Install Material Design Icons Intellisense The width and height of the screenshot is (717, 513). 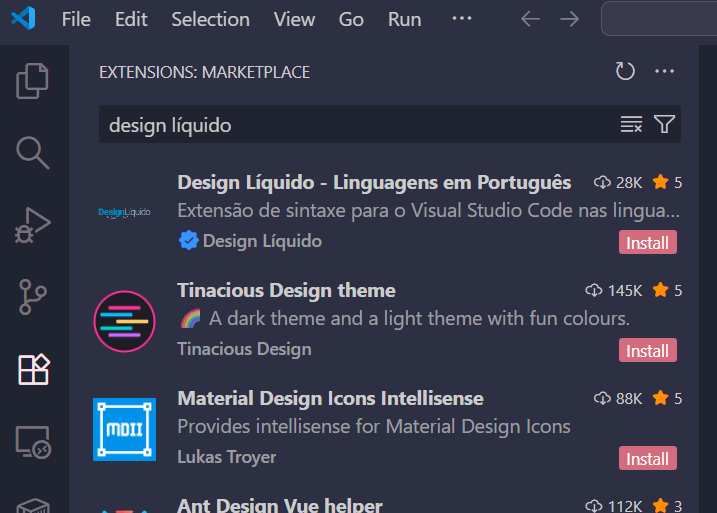tap(647, 459)
